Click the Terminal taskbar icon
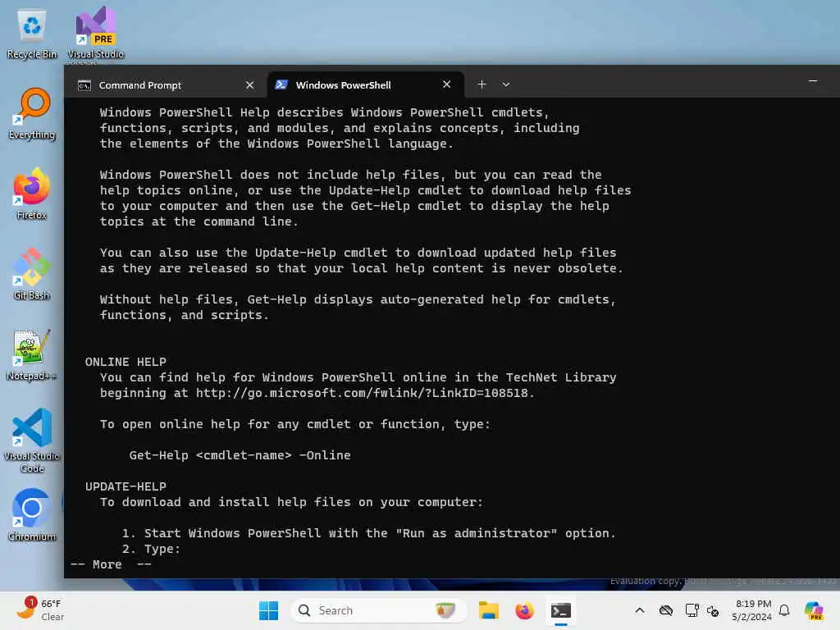The height and width of the screenshot is (630, 840). click(x=561, y=610)
